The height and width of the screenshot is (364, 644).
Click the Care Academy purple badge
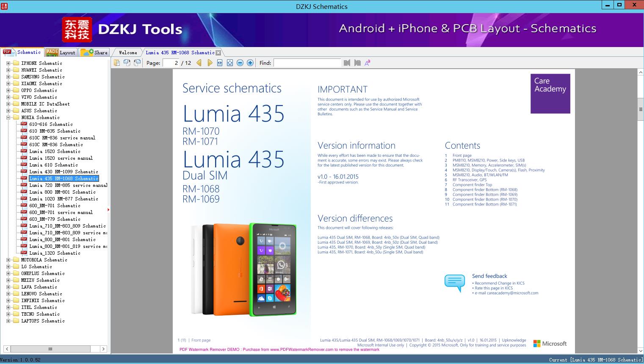[x=550, y=94]
